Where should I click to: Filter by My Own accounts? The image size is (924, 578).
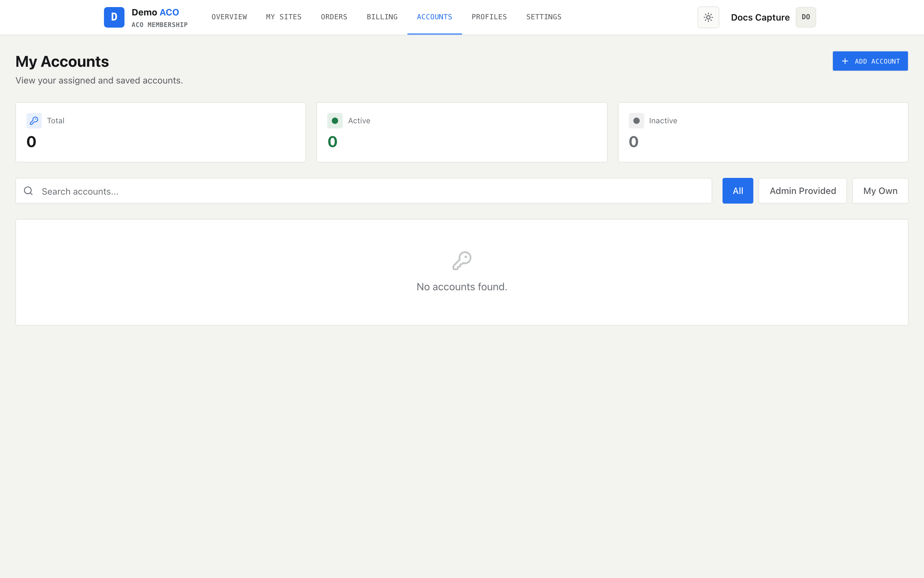click(880, 191)
